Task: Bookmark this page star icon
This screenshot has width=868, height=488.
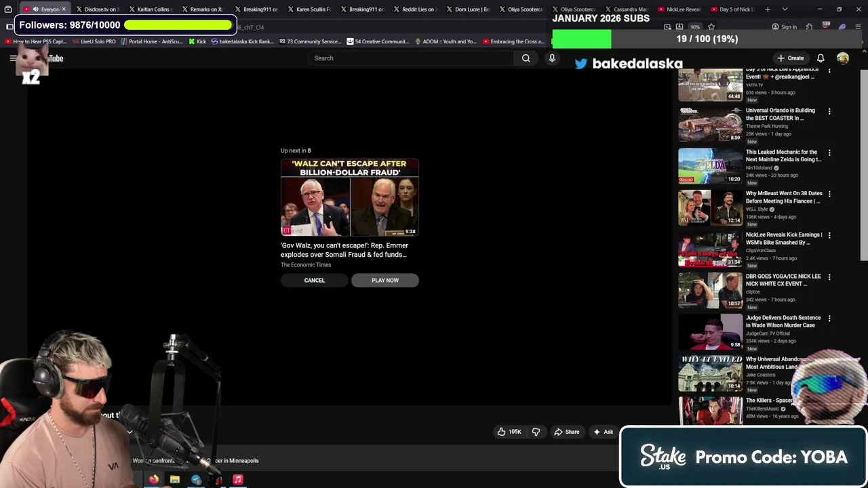Action: click(711, 27)
